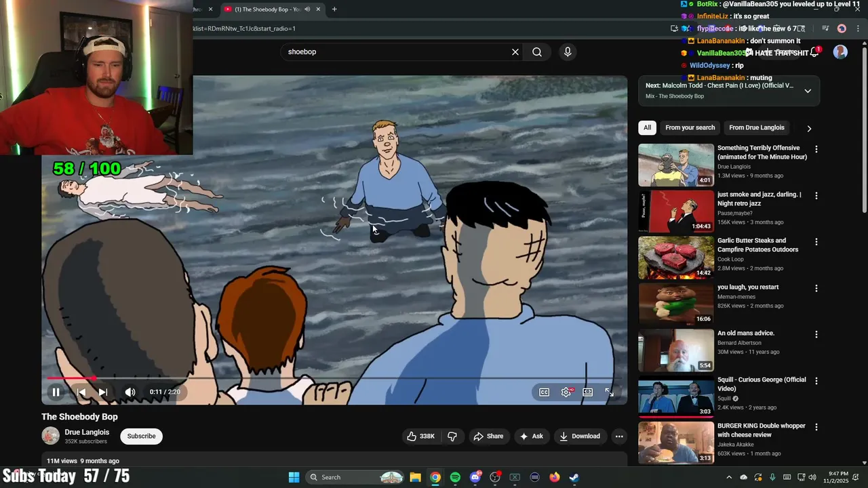Subscribe to Drue Langlois channel

point(142,436)
